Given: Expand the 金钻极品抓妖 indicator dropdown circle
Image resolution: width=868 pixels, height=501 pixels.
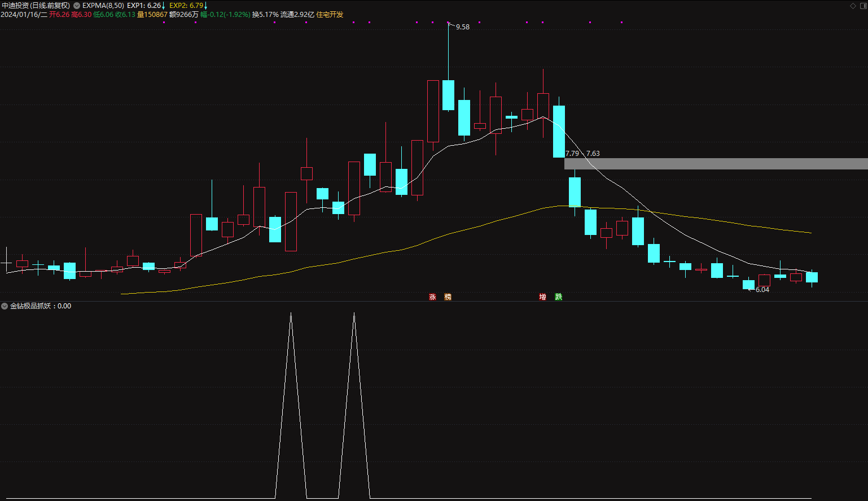Looking at the screenshot, I should (5, 306).
